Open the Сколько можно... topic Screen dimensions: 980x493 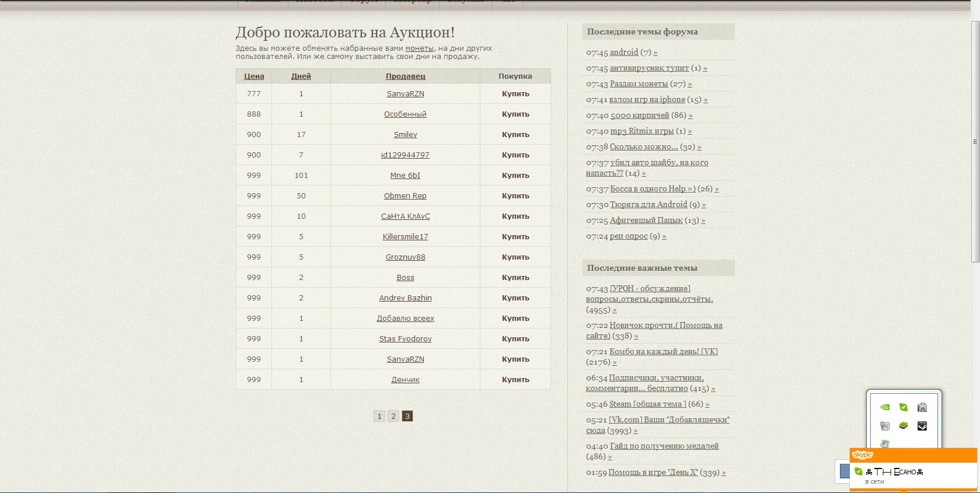click(644, 146)
